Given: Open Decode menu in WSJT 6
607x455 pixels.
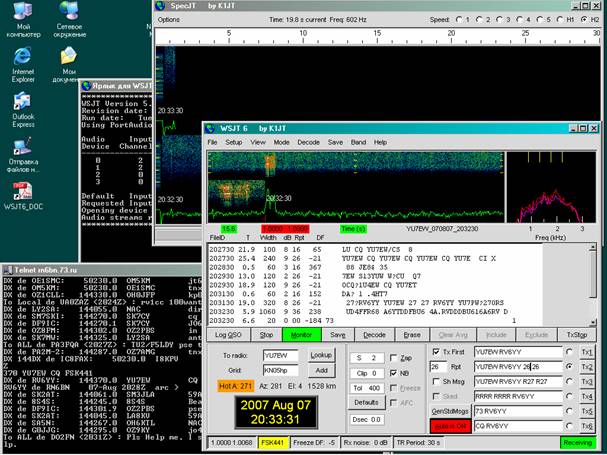Looking at the screenshot, I should 308,142.
